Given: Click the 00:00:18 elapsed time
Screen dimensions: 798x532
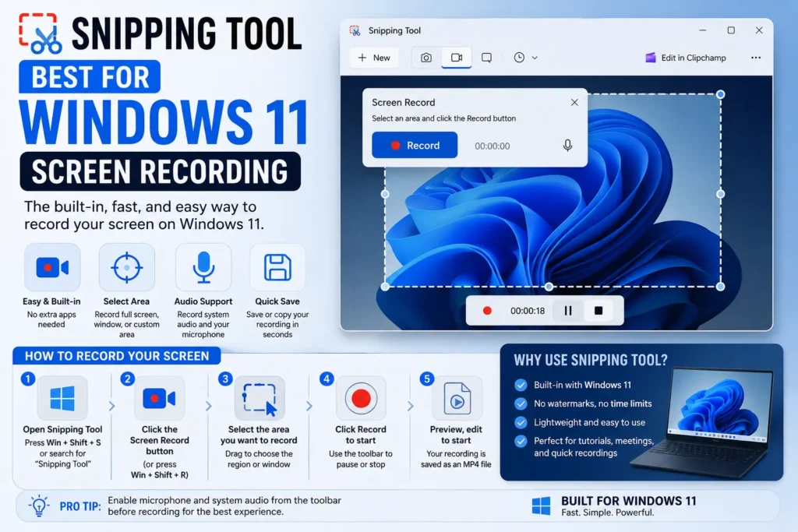Looking at the screenshot, I should [x=528, y=311].
